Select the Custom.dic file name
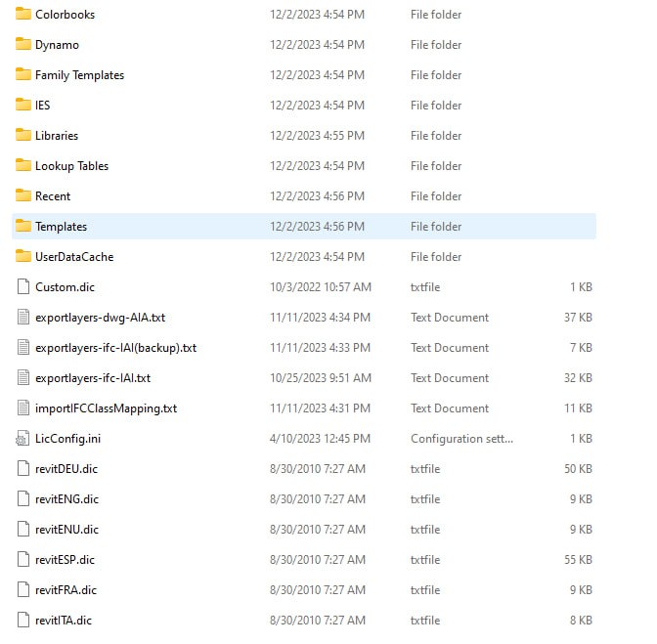 pos(65,287)
